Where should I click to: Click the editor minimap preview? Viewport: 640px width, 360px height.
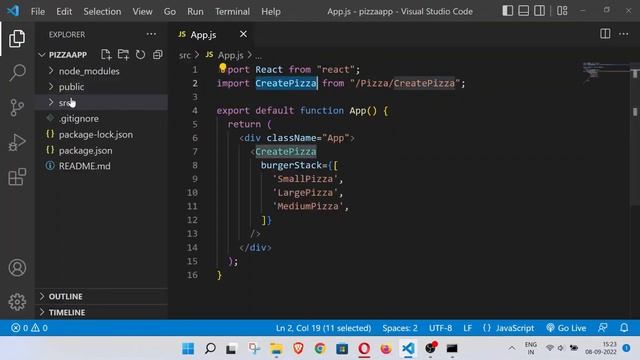(606, 73)
